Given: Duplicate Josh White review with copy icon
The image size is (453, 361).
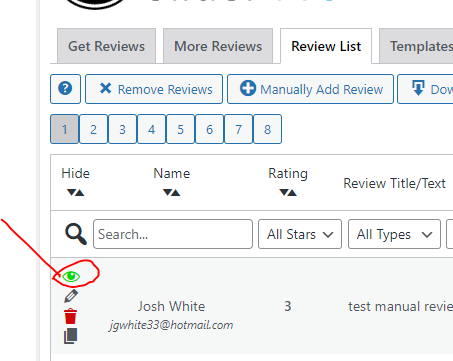Looking at the screenshot, I should click(x=71, y=336).
